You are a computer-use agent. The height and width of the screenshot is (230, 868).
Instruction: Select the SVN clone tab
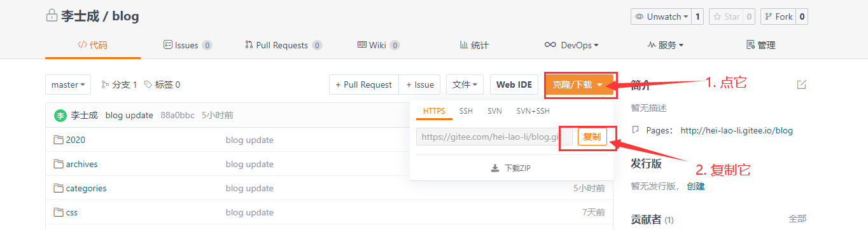[x=494, y=111]
